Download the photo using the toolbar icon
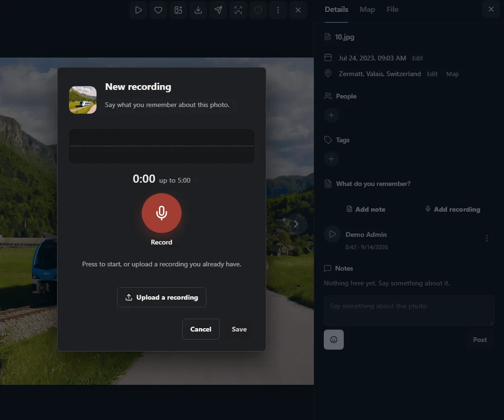504x420 pixels. click(198, 10)
